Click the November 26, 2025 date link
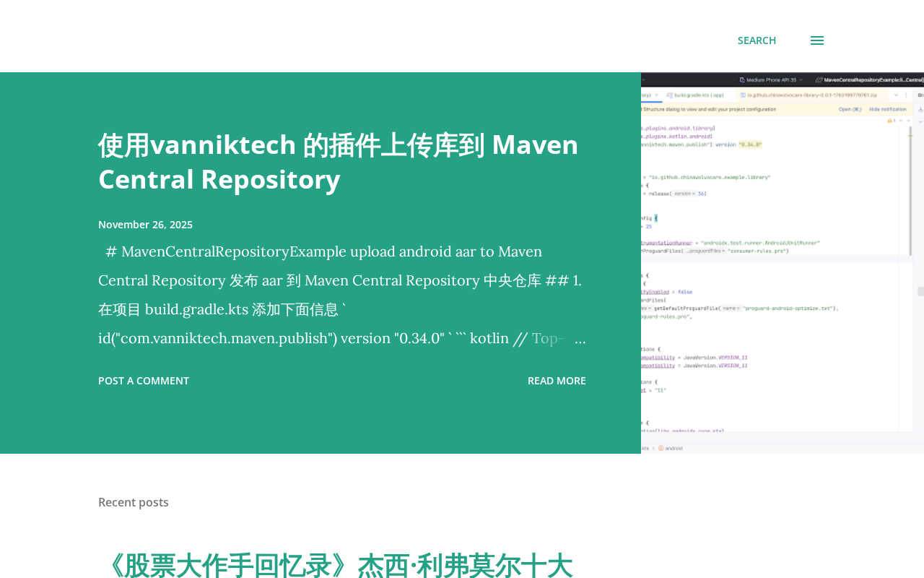Image resolution: width=924 pixels, height=578 pixels. 145,225
